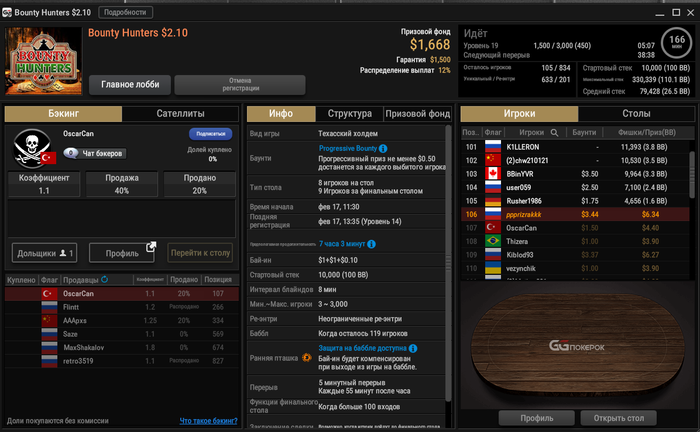
Task: Select player Rusher1986 row
Action: [x=575, y=201]
